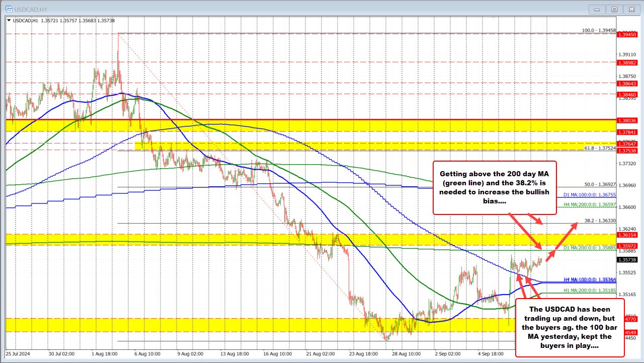Collapse the OHLC quote display triangle
644x363 pixels.
click(9, 21)
